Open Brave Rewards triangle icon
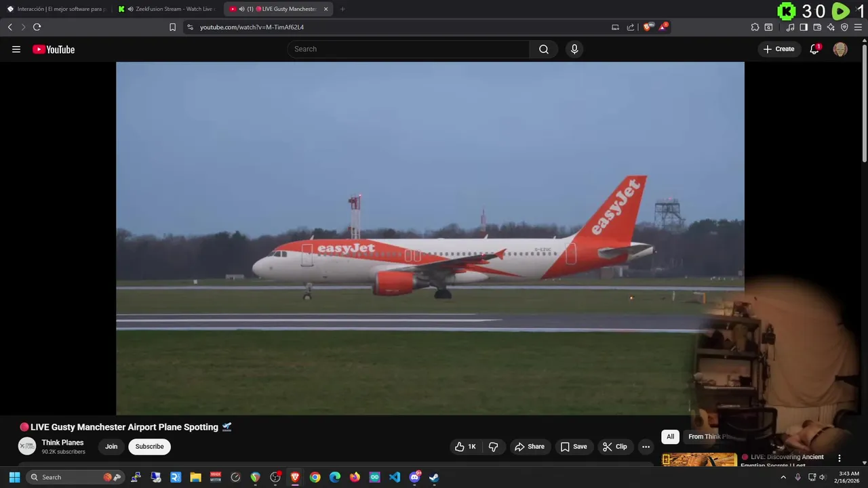This screenshot has height=488, width=868. [x=663, y=27]
